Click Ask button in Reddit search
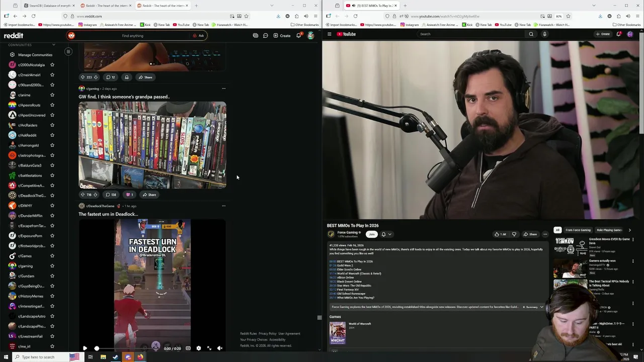 [198, 36]
